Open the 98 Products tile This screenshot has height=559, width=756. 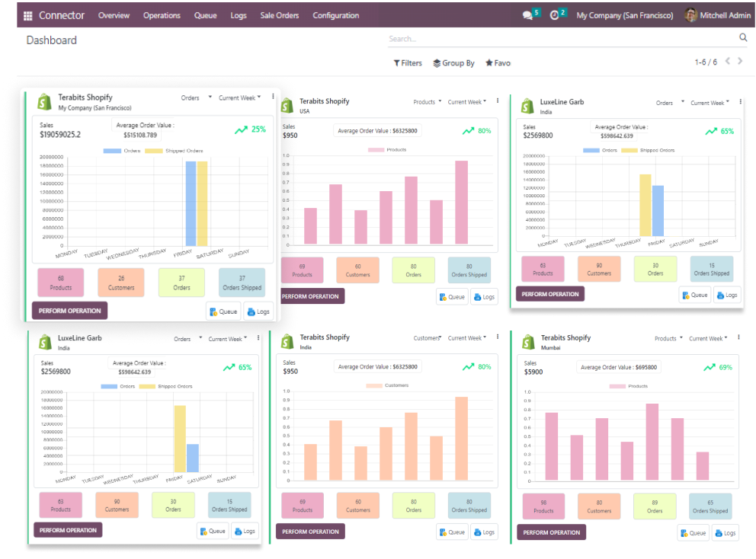543,506
